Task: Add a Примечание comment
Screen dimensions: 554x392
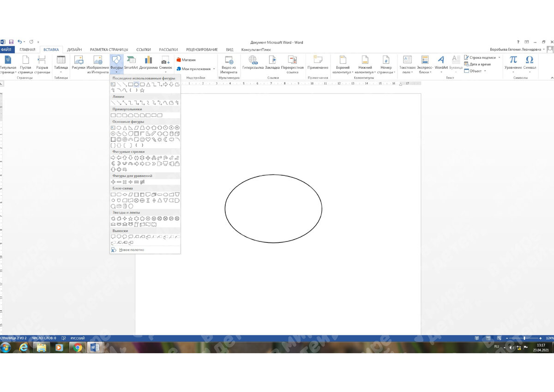Action: click(x=318, y=63)
